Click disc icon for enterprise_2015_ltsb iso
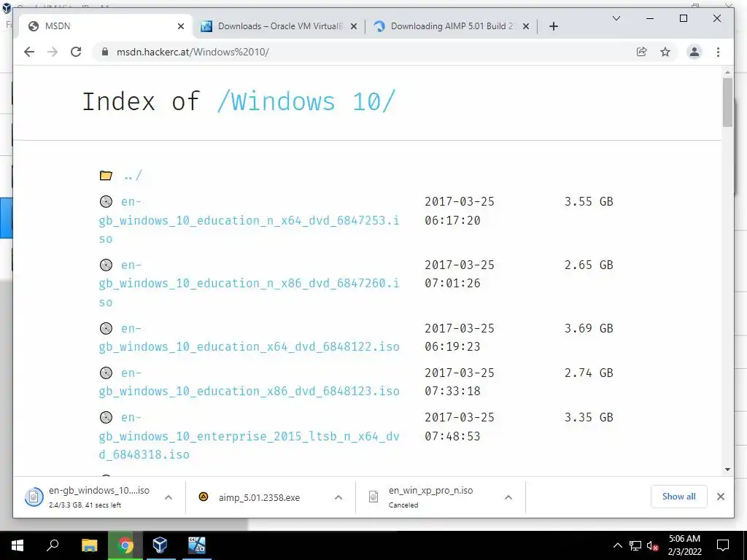 tap(106, 417)
